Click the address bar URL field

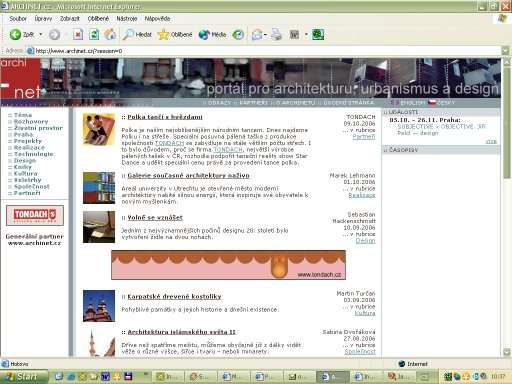[267, 51]
